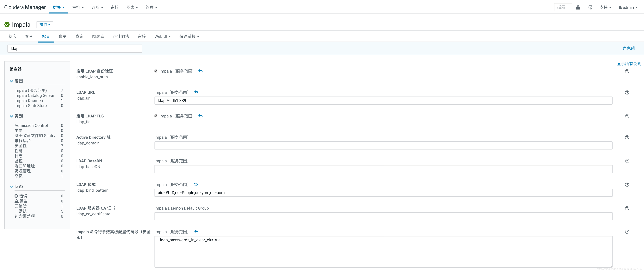
Task: Open the 操作 dropdown button
Action: click(x=45, y=25)
